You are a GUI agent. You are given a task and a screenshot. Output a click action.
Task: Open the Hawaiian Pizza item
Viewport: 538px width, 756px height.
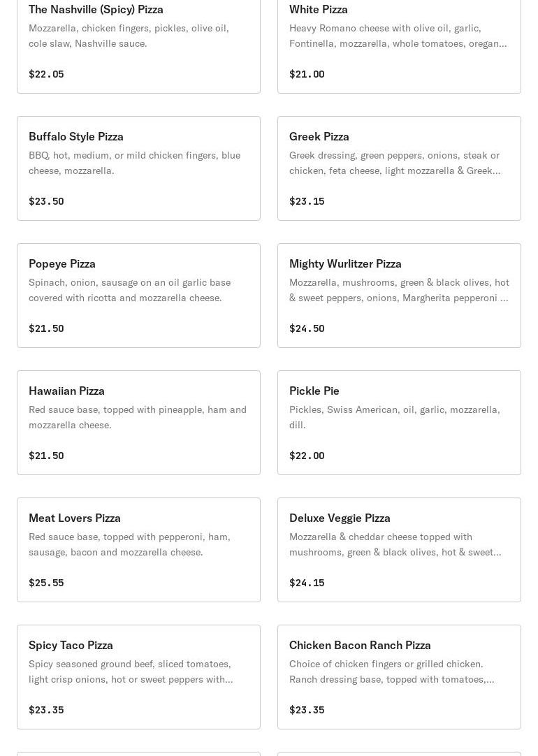(66, 391)
